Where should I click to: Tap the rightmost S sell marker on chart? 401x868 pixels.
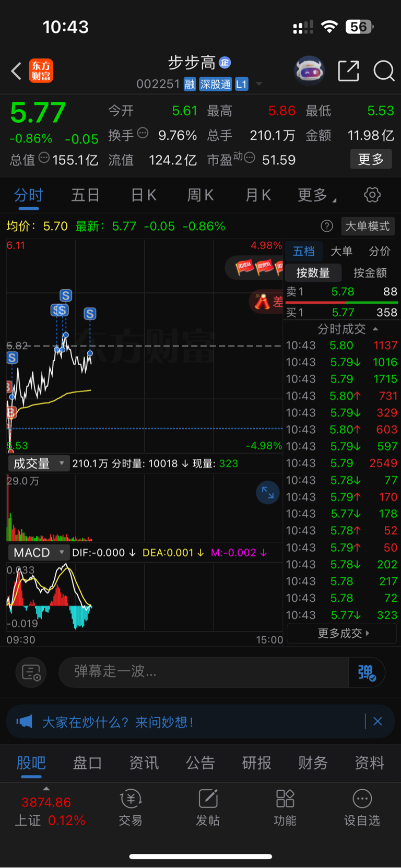(x=90, y=314)
